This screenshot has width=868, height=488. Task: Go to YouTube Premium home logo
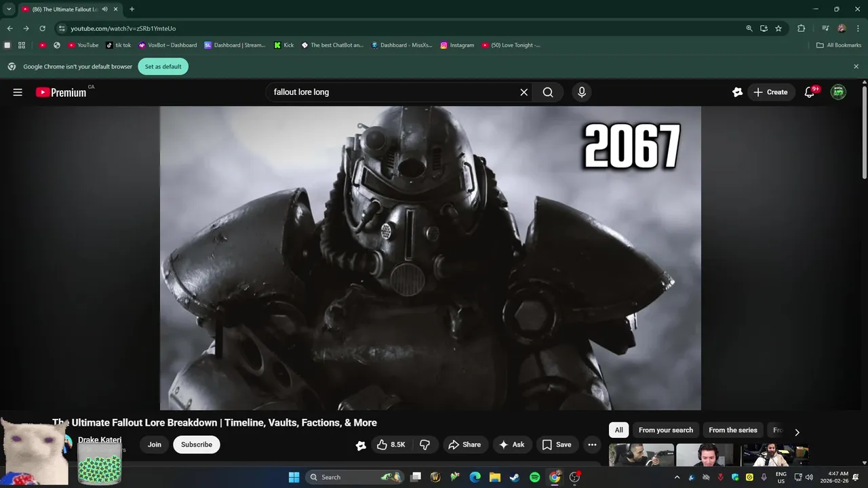pyautogui.click(x=61, y=92)
